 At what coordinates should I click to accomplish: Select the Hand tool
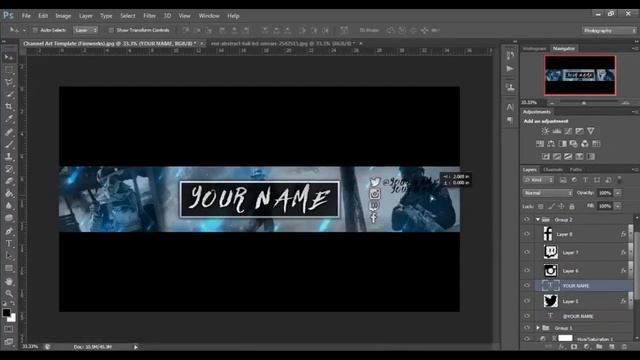click(x=9, y=281)
